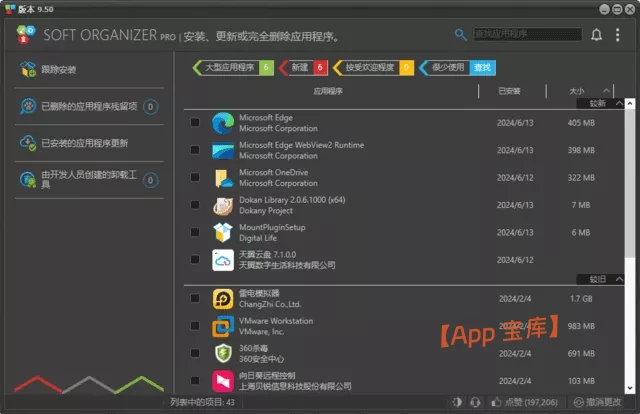This screenshot has height=414, width=640.
Task: Click the 天翼云盘 cloud icon
Action: click(223, 260)
